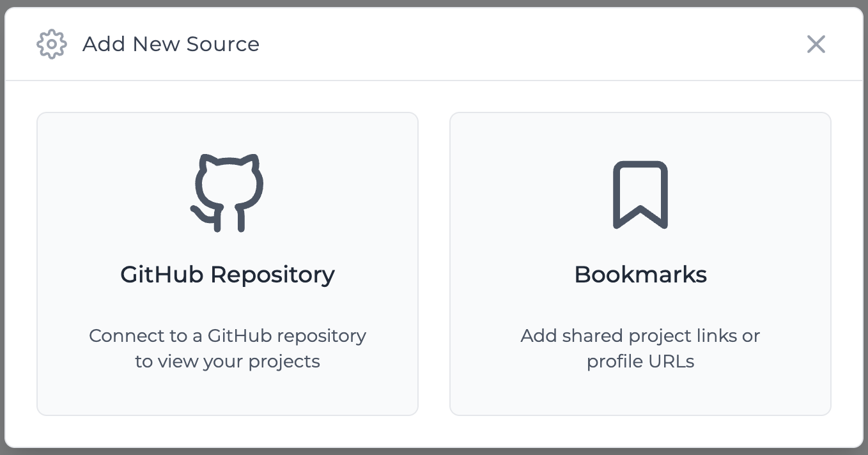Close the Add New Source dialog
The image size is (868, 455).
816,44
